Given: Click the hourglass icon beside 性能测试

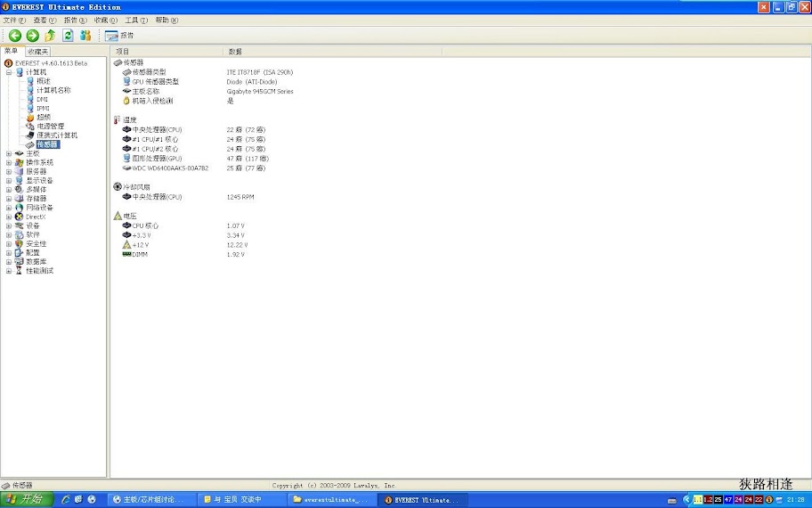Looking at the screenshot, I should tap(20, 271).
